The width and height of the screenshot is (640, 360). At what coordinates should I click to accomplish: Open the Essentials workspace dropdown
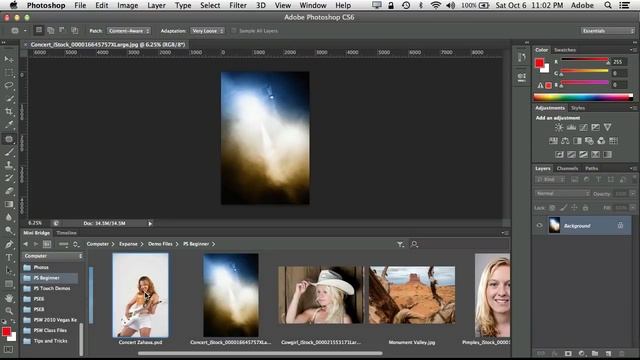[x=608, y=31]
